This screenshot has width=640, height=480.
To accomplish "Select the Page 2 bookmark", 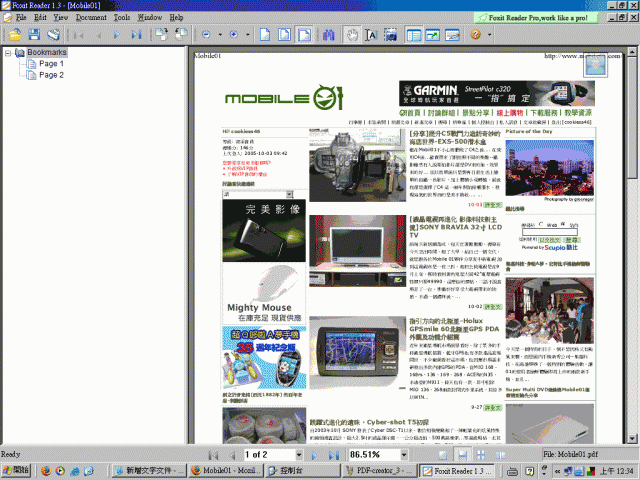I will point(51,75).
